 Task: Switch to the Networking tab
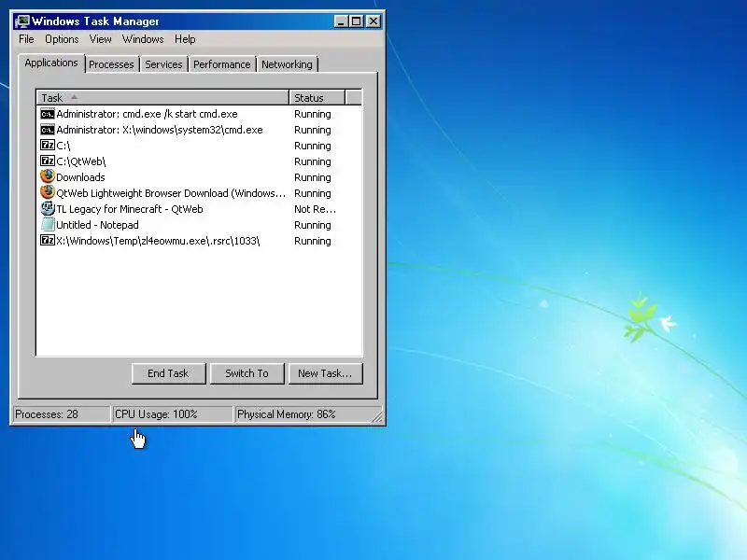click(287, 64)
